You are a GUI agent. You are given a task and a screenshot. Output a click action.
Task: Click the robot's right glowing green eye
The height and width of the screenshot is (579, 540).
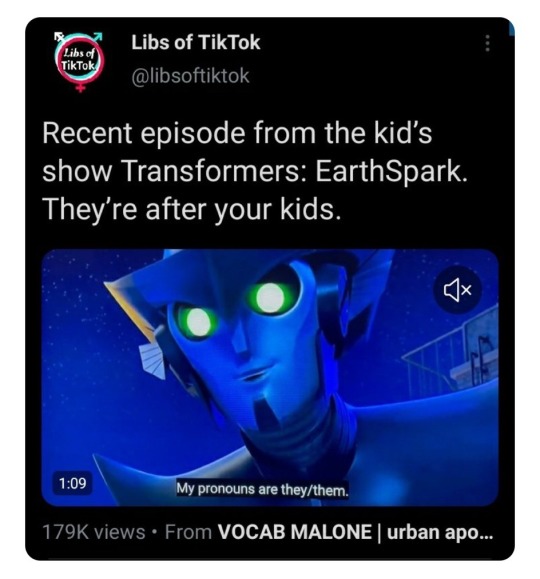[270, 297]
